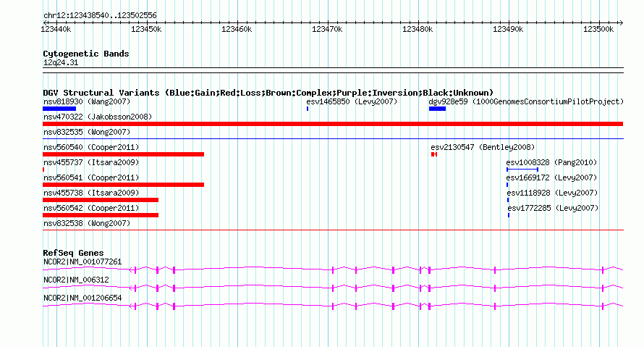644x347 pixels.
Task: Click the blue gain bar under nsv818930
Action: point(59,109)
